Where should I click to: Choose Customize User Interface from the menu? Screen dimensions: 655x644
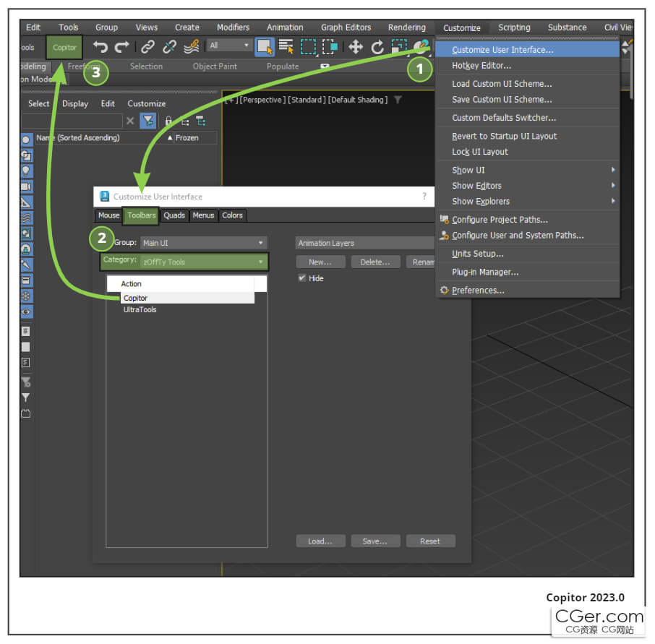[527, 50]
